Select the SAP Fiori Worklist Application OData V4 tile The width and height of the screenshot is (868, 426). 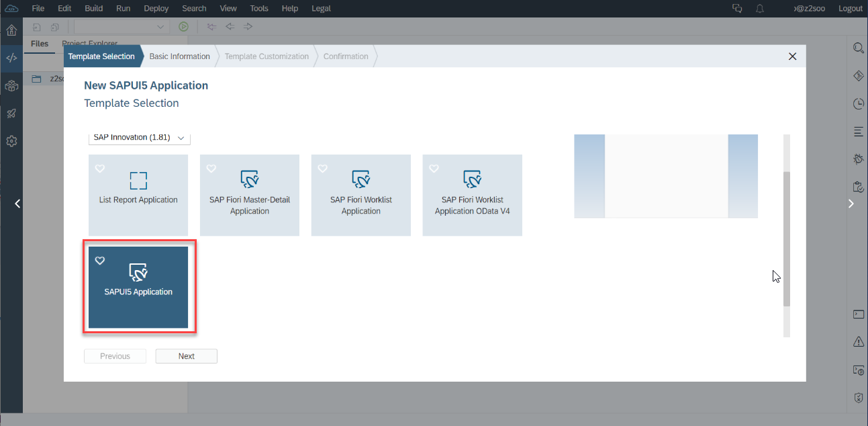pyautogui.click(x=473, y=196)
